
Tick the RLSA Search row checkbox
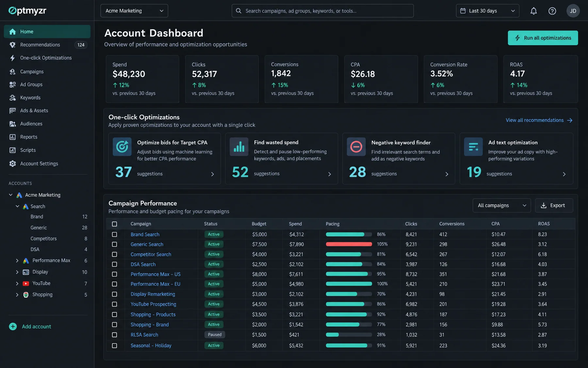tap(114, 335)
